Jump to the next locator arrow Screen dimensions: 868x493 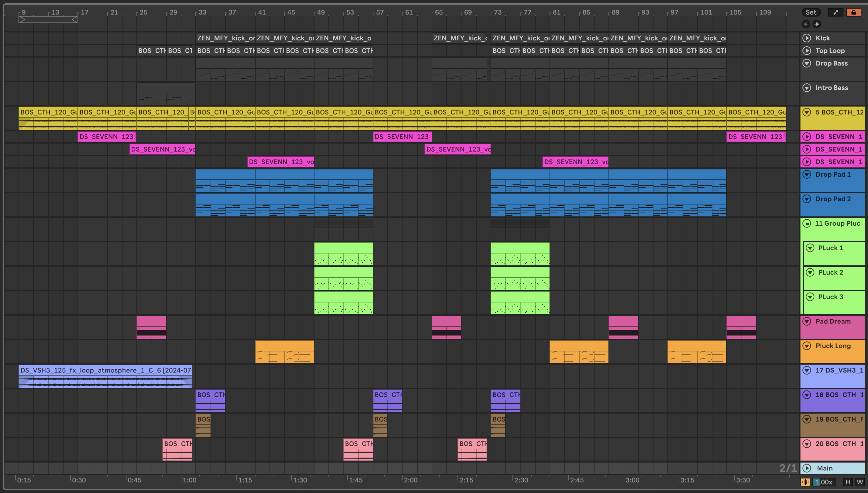817,24
